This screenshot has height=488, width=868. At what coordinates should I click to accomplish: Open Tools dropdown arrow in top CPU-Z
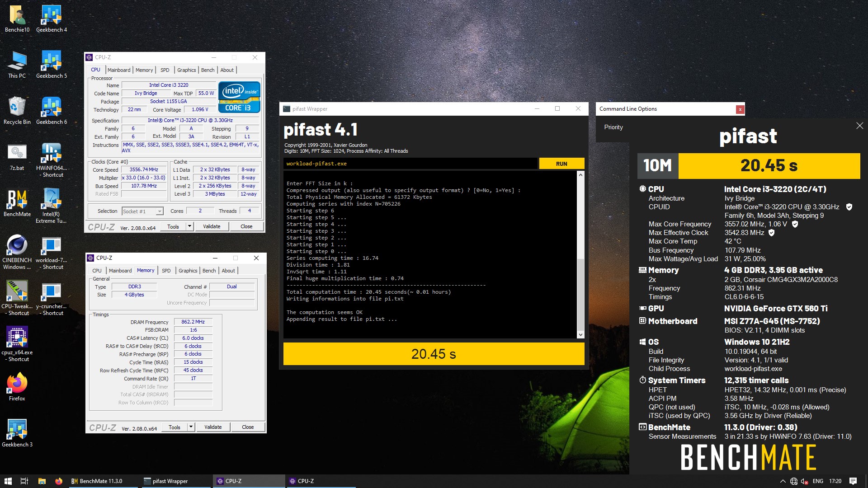coord(190,226)
